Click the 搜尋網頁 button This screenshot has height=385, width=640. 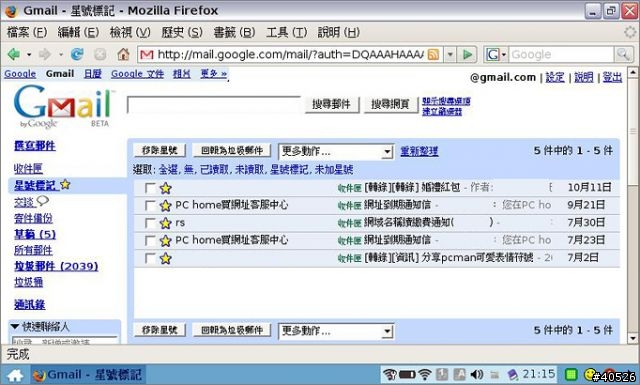pos(390,105)
